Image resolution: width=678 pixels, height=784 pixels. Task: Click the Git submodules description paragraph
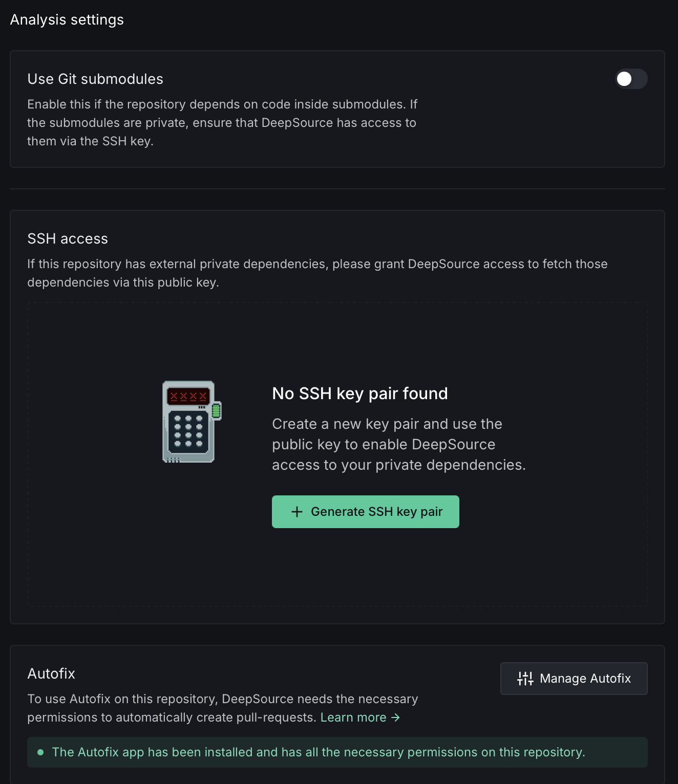pos(222,123)
